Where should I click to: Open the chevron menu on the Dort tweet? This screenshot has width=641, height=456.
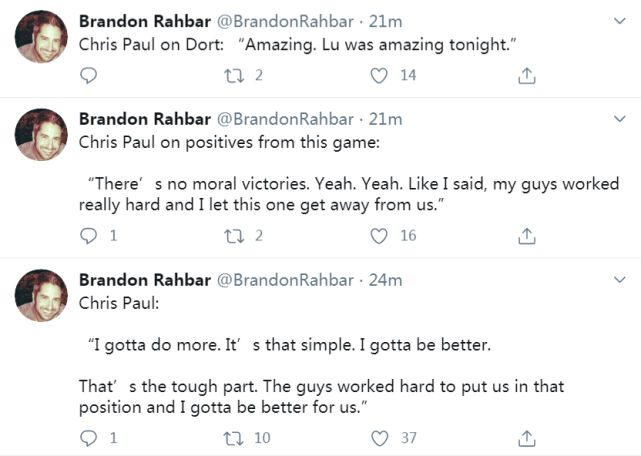point(620,21)
